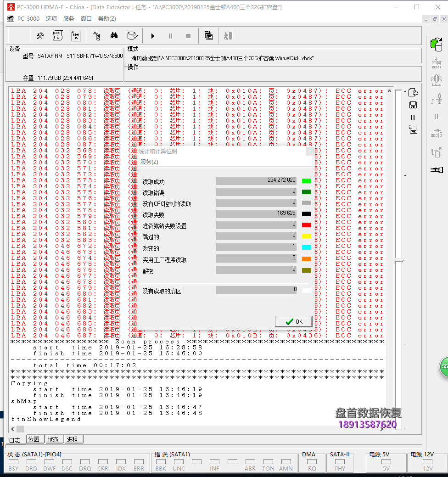Viewport: 448px width, 477px height.
Task: Click the red 准备就绪失败设置 swatch
Action: [x=307, y=225]
